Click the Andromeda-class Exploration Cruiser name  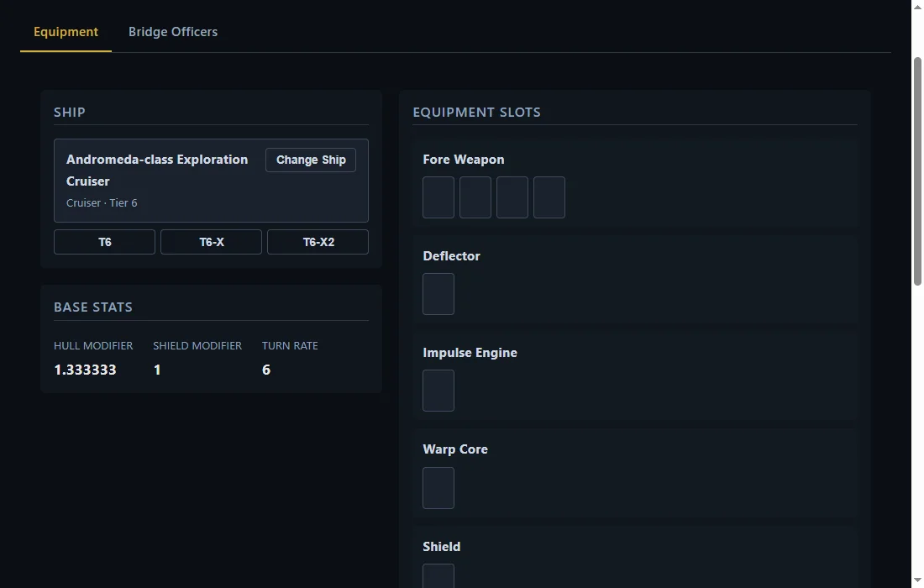(x=157, y=171)
